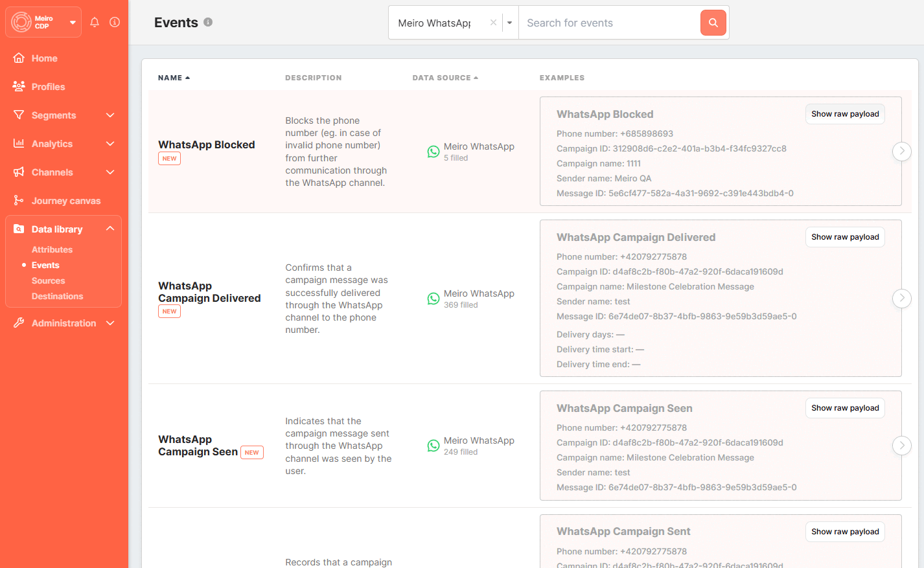Sort by the DATA SOURCE column
This screenshot has height=568, width=924.
coord(445,78)
